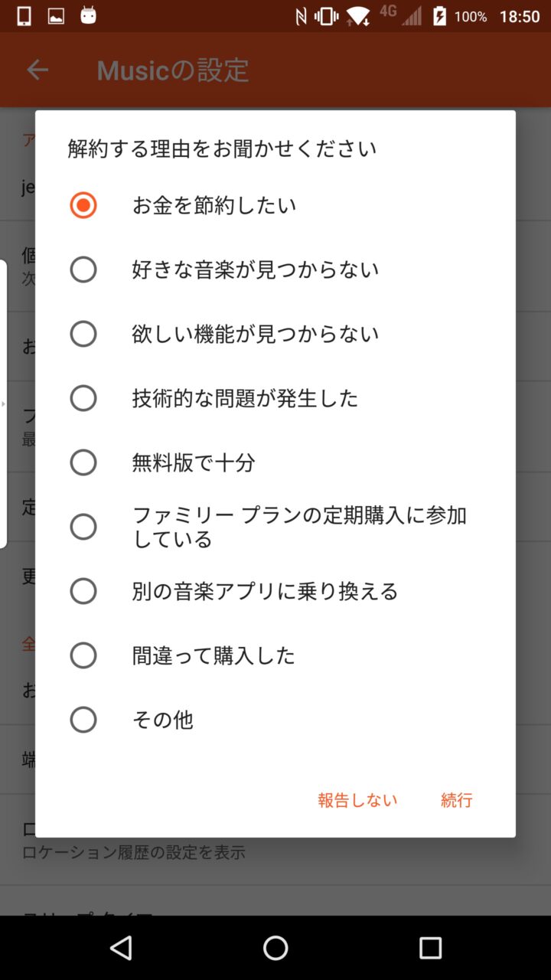Tap the Wi-Fi icon in status bar
The image size is (551, 980).
coord(358,16)
